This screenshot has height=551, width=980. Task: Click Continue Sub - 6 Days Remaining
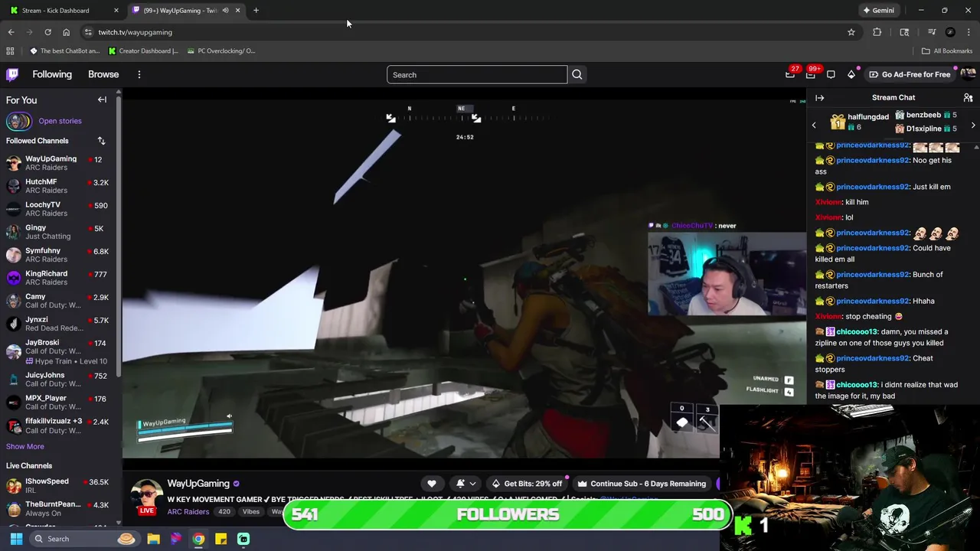pyautogui.click(x=642, y=484)
